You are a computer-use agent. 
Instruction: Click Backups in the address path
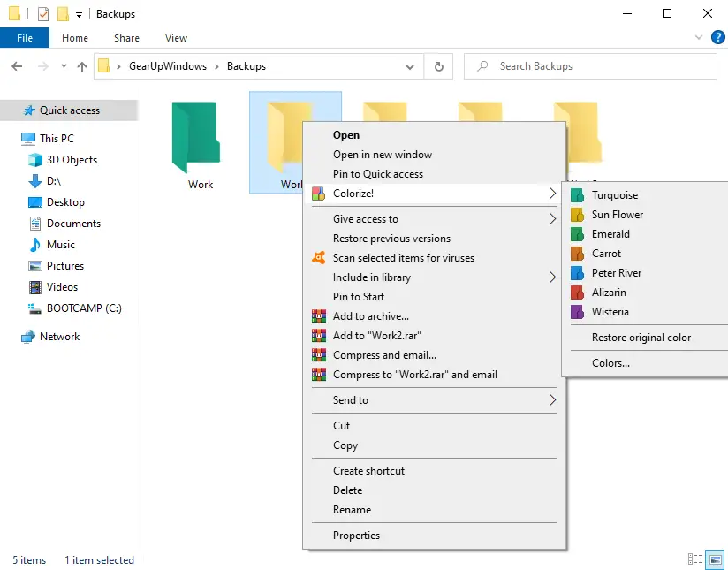pyautogui.click(x=246, y=66)
